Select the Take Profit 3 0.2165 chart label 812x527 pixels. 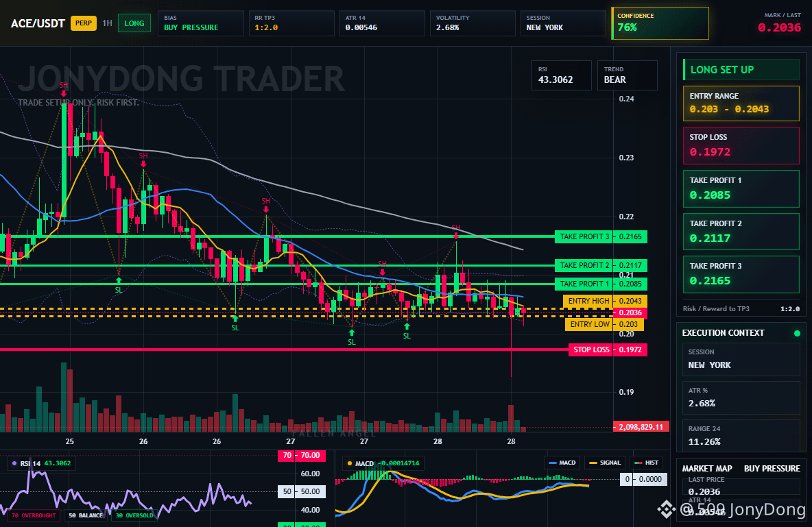601,236
